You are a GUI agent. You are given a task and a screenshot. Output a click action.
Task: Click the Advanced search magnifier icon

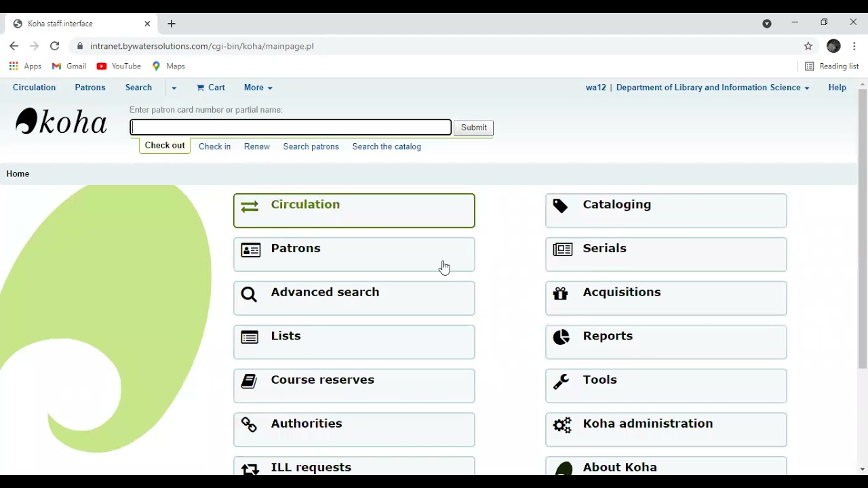[250, 294]
